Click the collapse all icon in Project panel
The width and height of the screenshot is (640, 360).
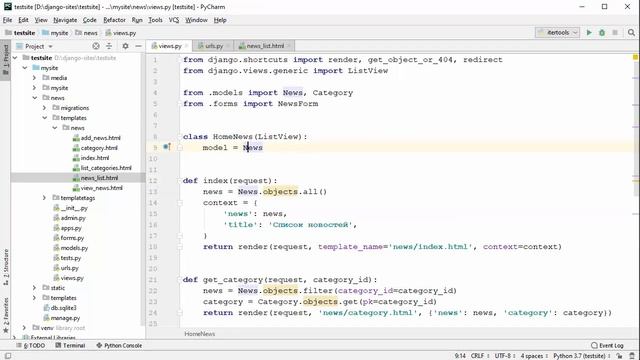(x=109, y=46)
